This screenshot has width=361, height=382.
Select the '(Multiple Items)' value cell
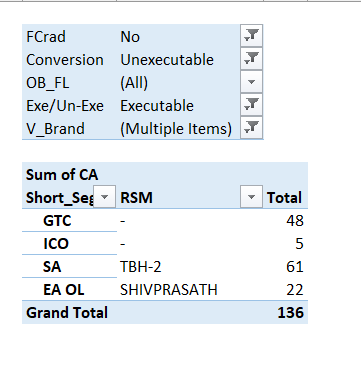pos(179,128)
